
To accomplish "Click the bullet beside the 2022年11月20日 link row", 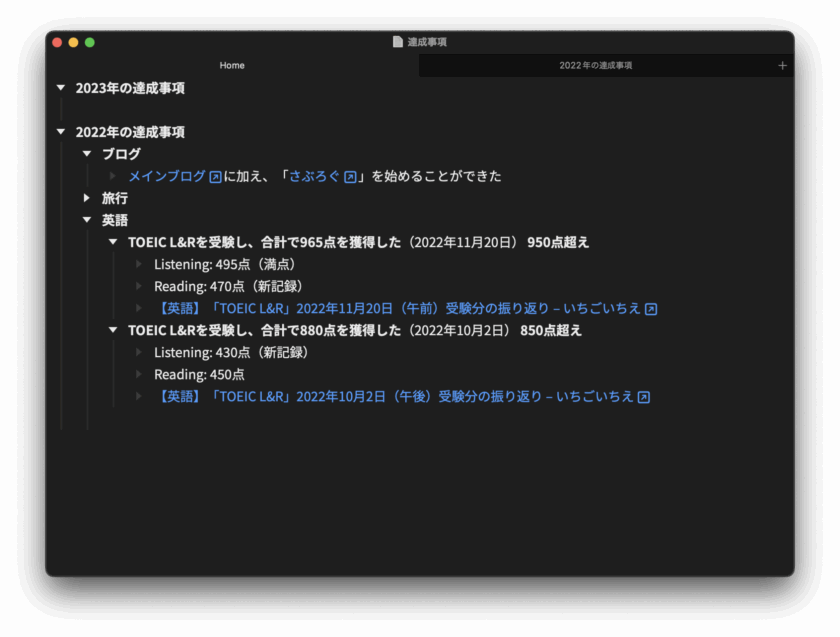I will (139, 308).
